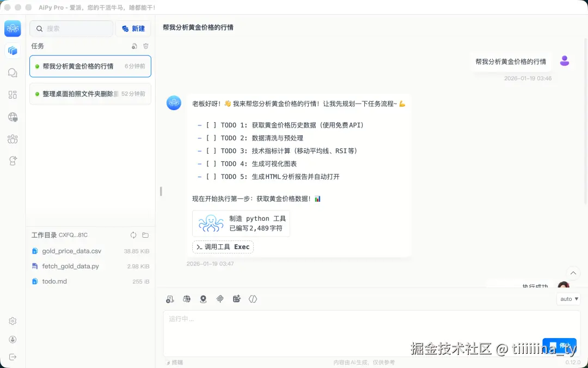Click the community/users icon in left sidebar
The width and height of the screenshot is (588, 368).
pos(13,139)
